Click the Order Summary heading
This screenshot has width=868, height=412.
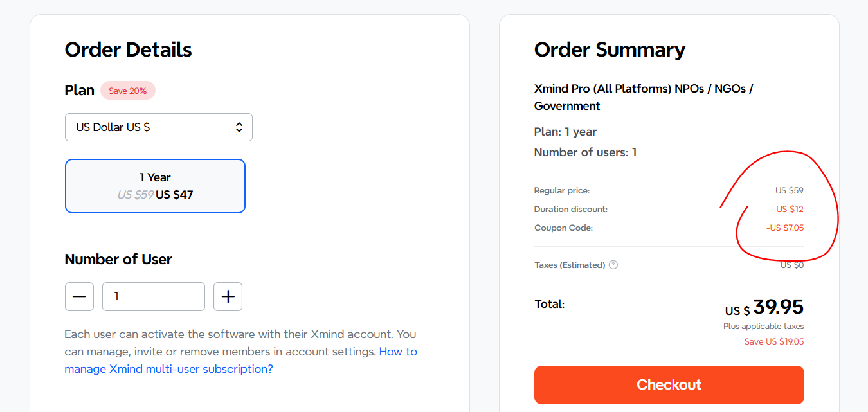(610, 49)
